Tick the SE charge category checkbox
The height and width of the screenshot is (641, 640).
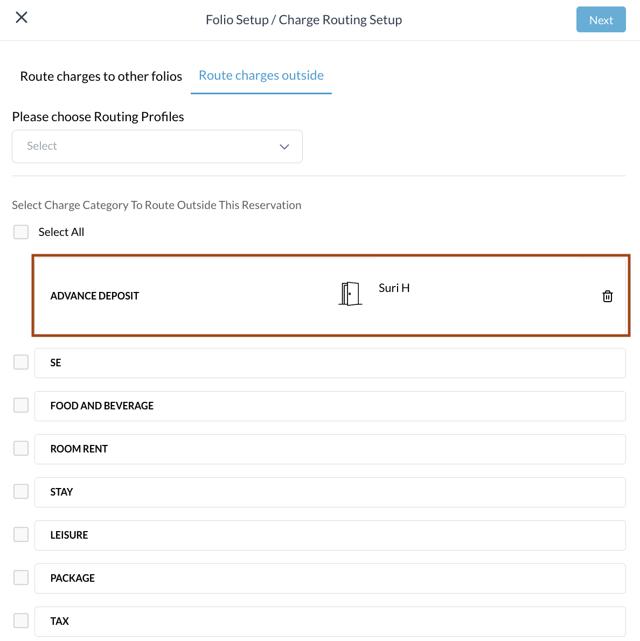[21, 362]
